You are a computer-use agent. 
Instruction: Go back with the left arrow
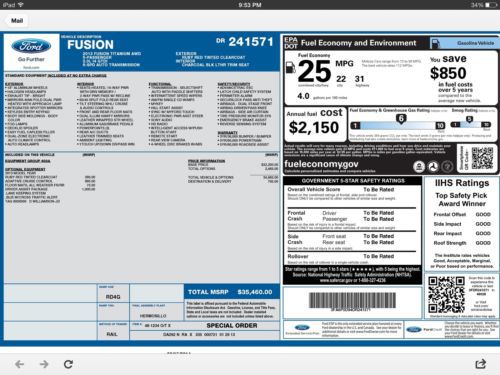pyautogui.click(x=20, y=364)
